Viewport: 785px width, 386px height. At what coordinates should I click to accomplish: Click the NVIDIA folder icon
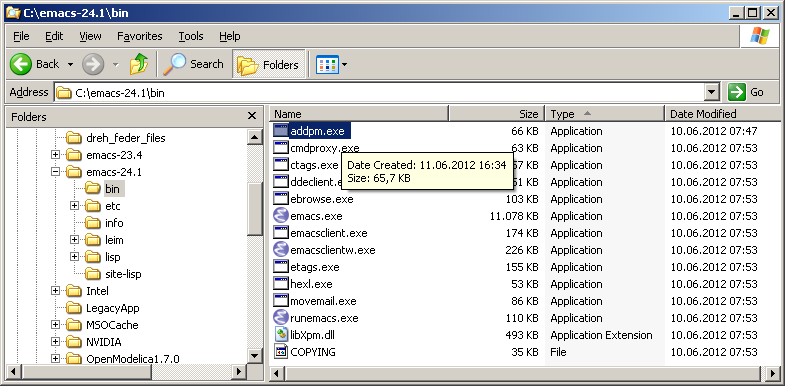click(74, 342)
